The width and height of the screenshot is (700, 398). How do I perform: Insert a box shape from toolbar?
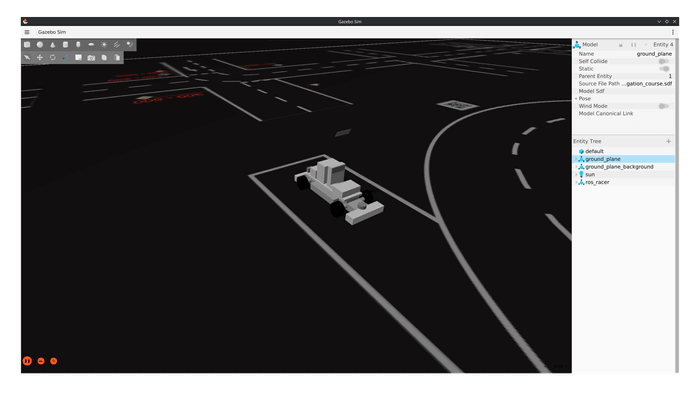(27, 45)
